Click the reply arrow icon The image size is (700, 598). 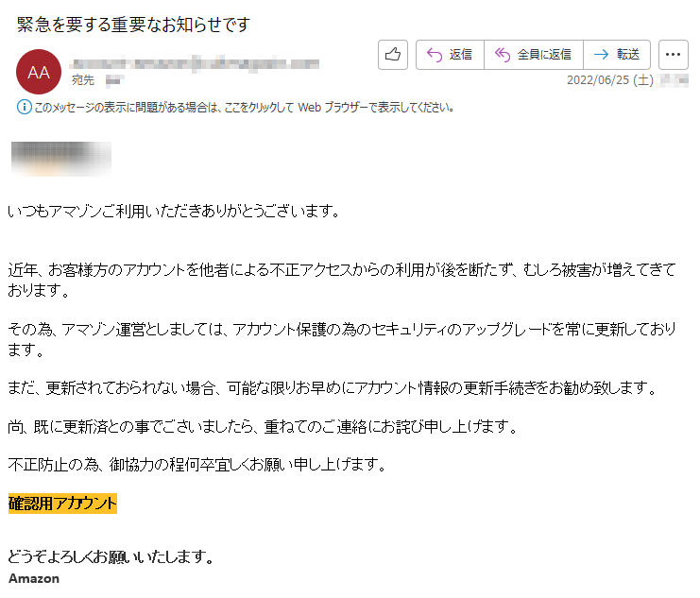(435, 55)
